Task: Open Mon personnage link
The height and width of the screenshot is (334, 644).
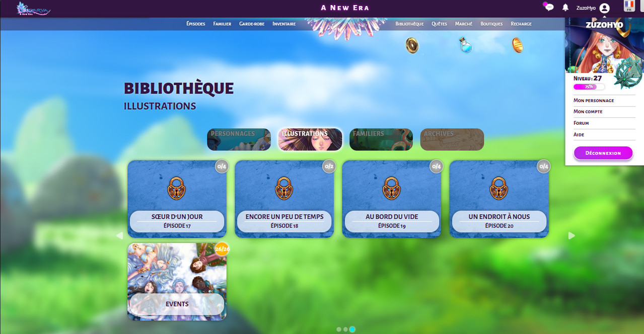Action: [594, 101]
